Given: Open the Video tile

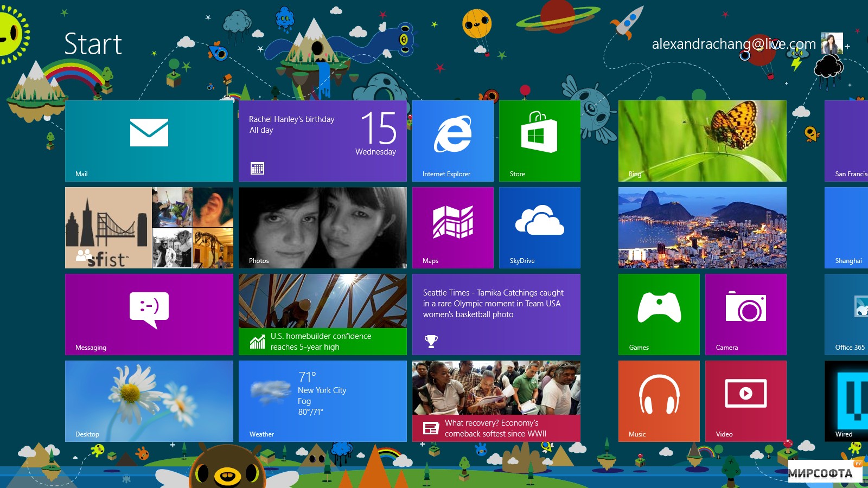Looking at the screenshot, I should point(746,401).
